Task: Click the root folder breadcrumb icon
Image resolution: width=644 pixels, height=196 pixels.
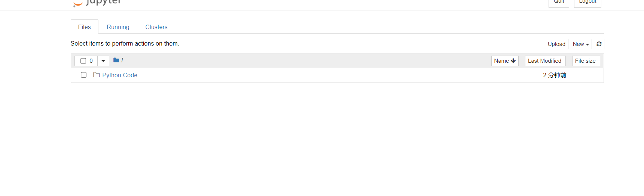Action: pos(116,60)
